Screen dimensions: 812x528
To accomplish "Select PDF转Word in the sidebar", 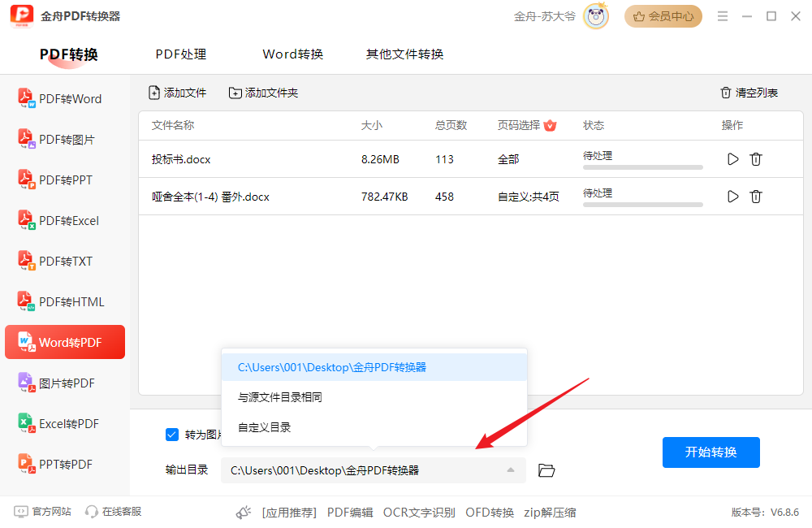I will tap(65, 98).
